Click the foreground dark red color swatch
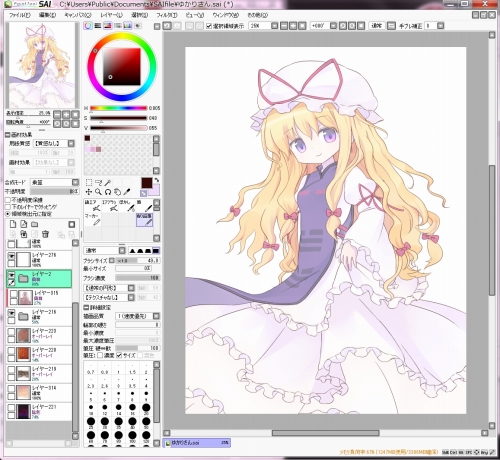This screenshot has width=500, height=460. 146,183
